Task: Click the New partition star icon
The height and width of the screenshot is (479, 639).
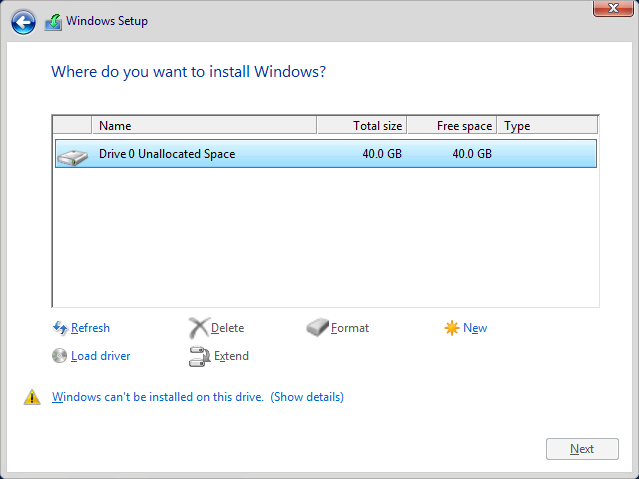Action: click(x=452, y=328)
